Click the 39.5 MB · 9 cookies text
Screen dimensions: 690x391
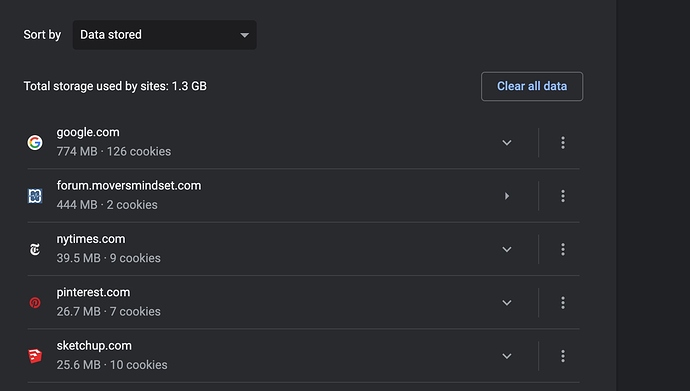tap(108, 258)
